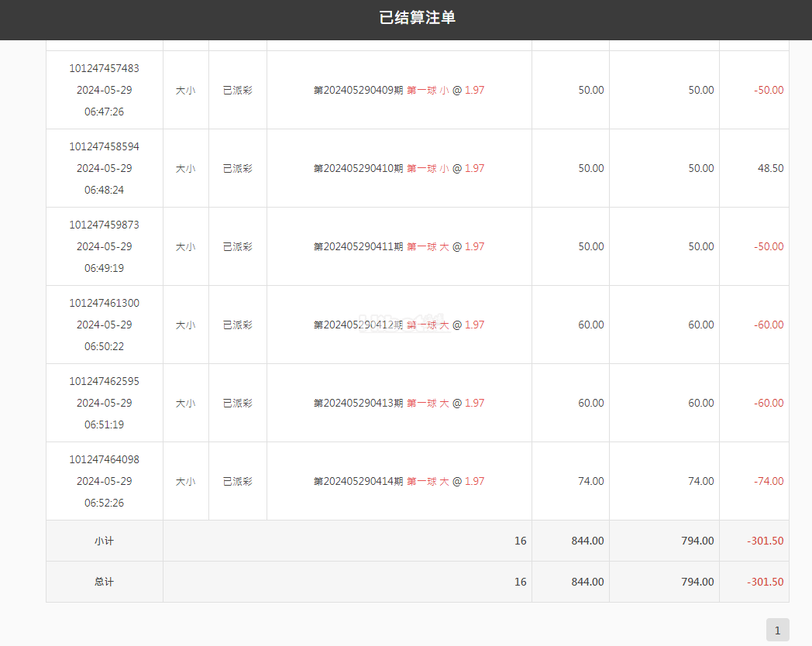
Task: Click the 48.50 winning result value
Action: click(771, 168)
